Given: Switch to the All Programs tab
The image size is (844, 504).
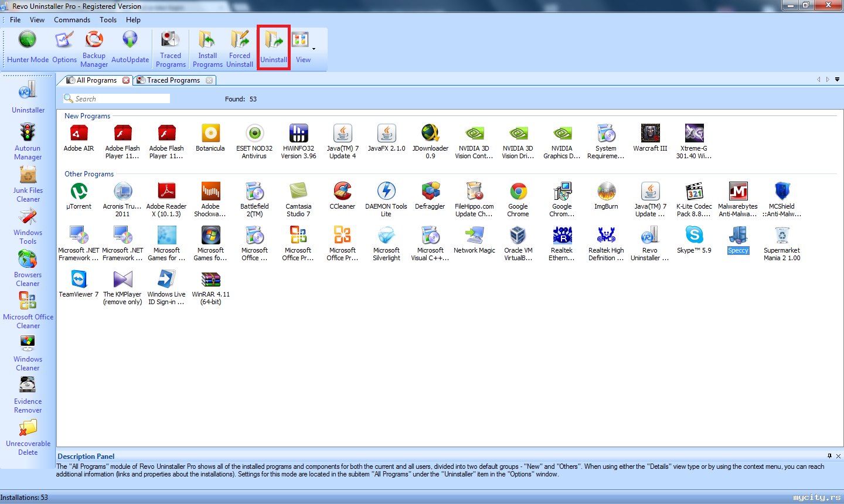Looking at the screenshot, I should [96, 80].
